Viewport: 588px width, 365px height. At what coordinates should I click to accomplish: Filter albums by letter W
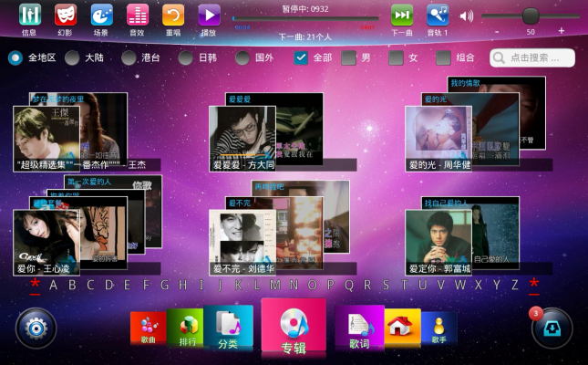[x=459, y=285]
